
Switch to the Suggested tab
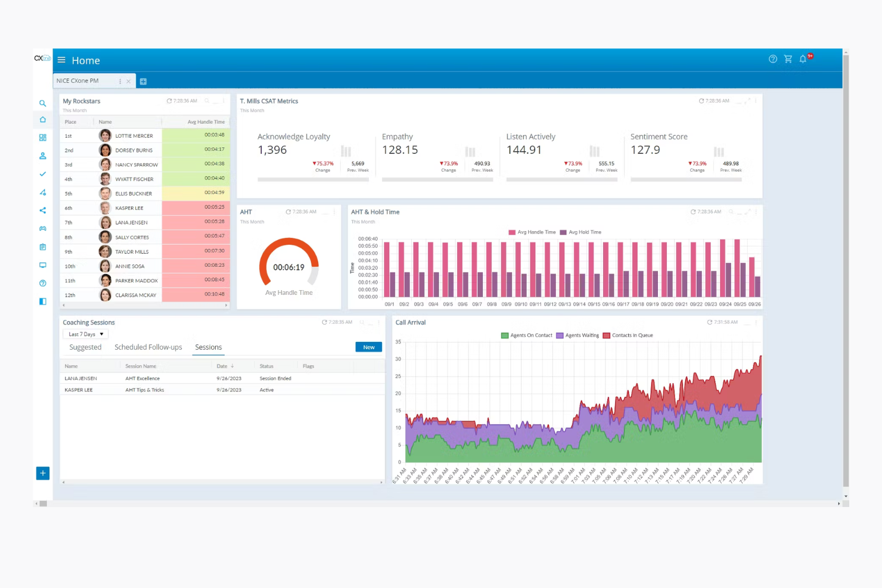click(85, 347)
